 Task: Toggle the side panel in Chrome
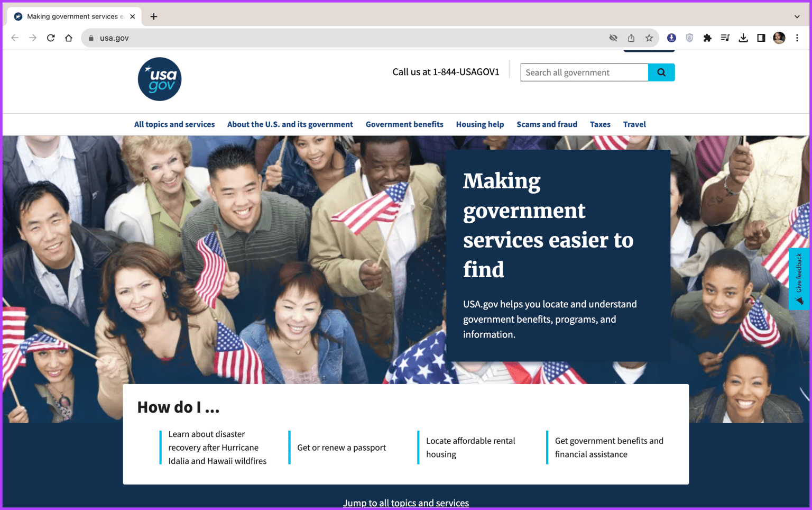click(761, 38)
